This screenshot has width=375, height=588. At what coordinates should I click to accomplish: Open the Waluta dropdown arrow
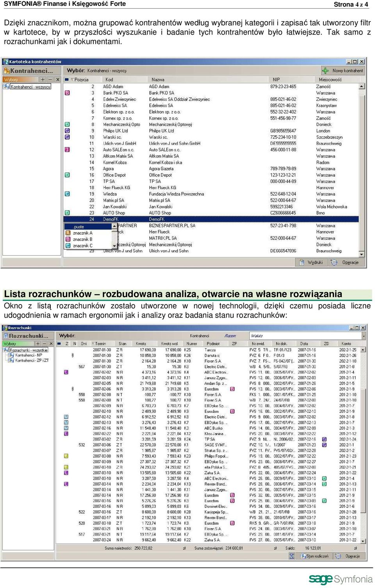(x=364, y=336)
